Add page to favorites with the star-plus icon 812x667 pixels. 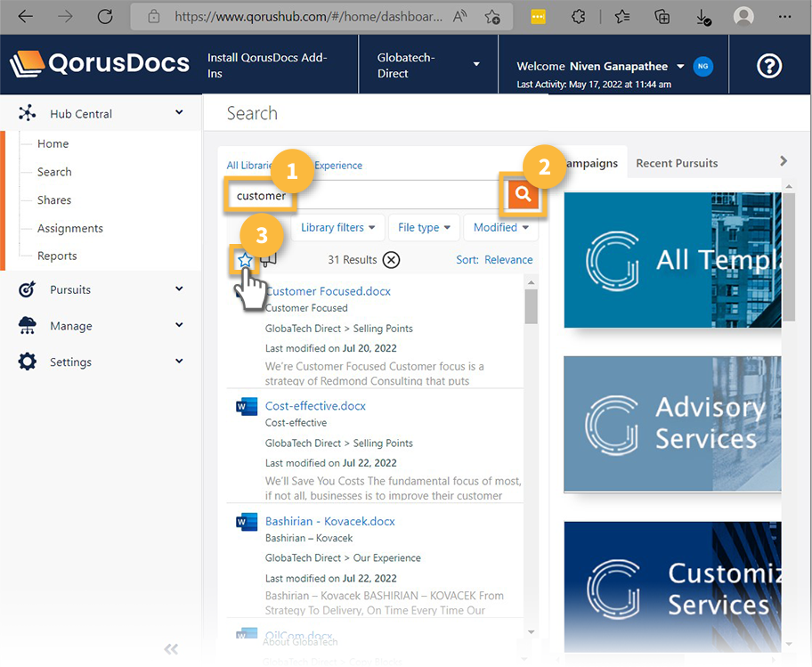[492, 17]
